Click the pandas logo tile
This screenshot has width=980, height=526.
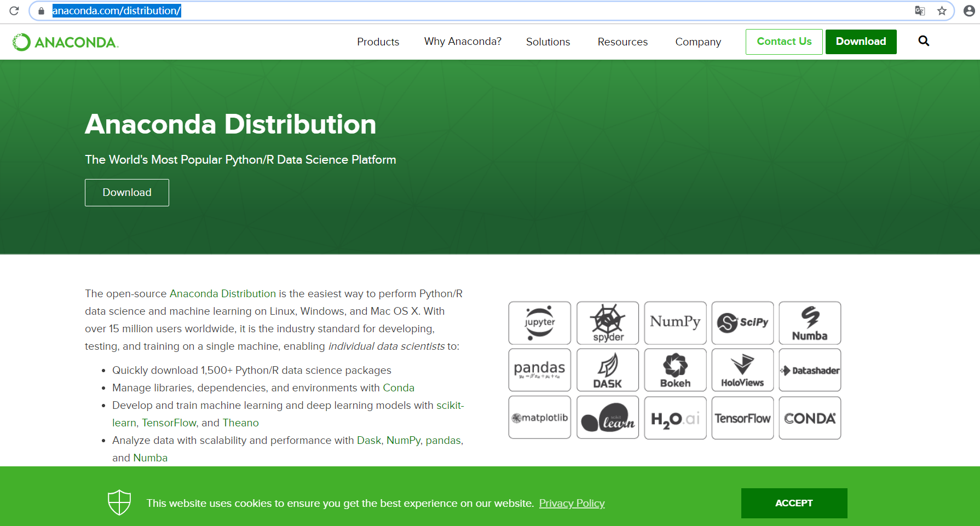[x=539, y=370]
